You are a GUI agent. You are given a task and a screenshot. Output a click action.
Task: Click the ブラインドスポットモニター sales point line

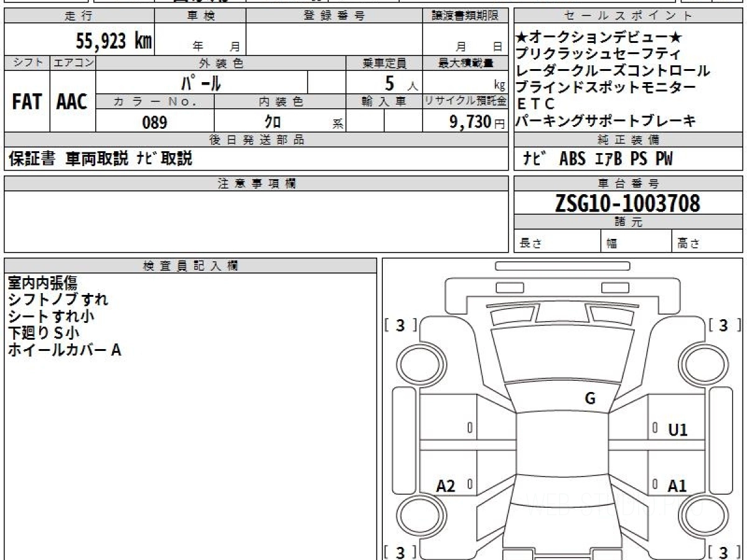tap(606, 88)
